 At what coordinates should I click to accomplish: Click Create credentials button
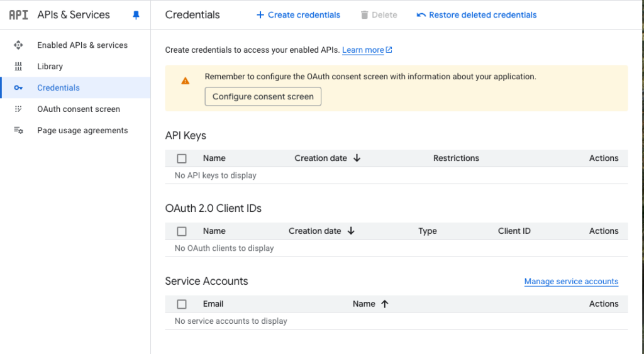(x=298, y=15)
